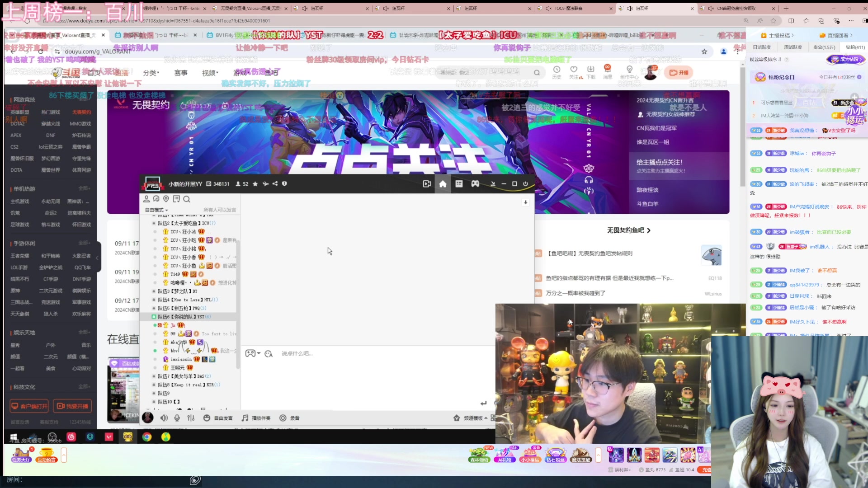
Task: Toggle 自由发言 free speech mode
Action: [218, 418]
